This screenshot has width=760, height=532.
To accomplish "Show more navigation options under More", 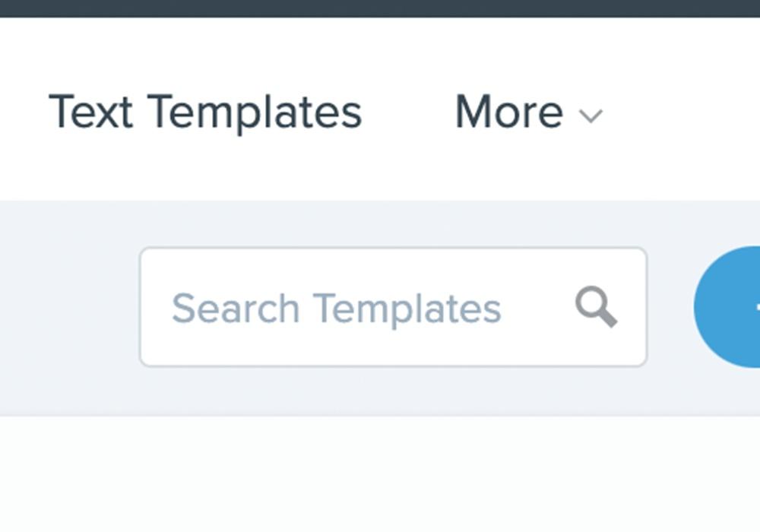I will pyautogui.click(x=529, y=112).
